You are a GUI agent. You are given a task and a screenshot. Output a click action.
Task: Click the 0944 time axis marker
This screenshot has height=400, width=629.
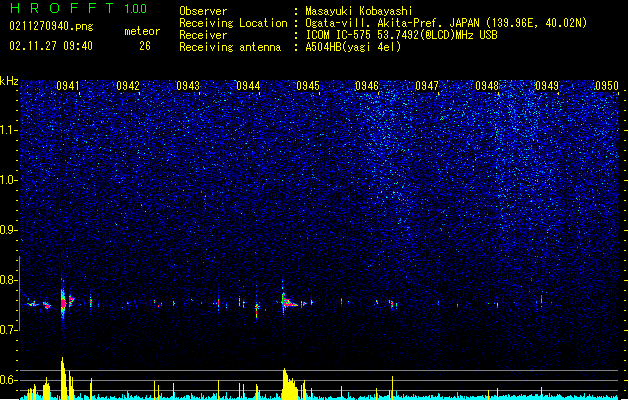[x=248, y=86]
